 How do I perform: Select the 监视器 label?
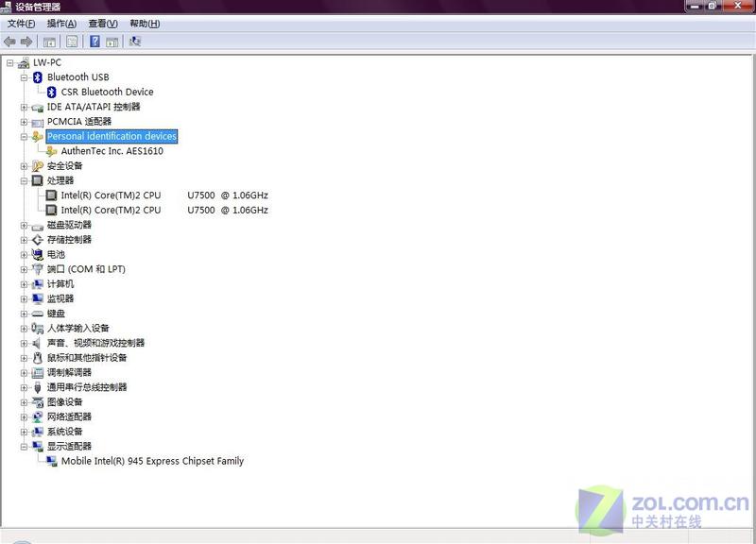(x=60, y=298)
